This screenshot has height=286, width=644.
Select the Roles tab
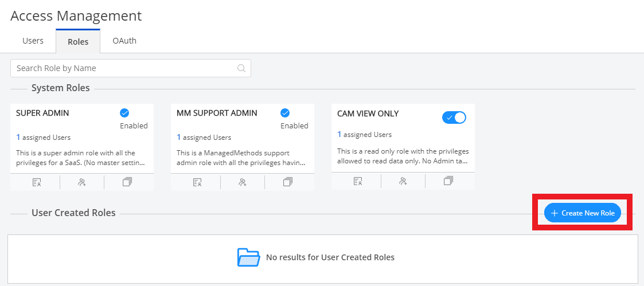point(78,41)
